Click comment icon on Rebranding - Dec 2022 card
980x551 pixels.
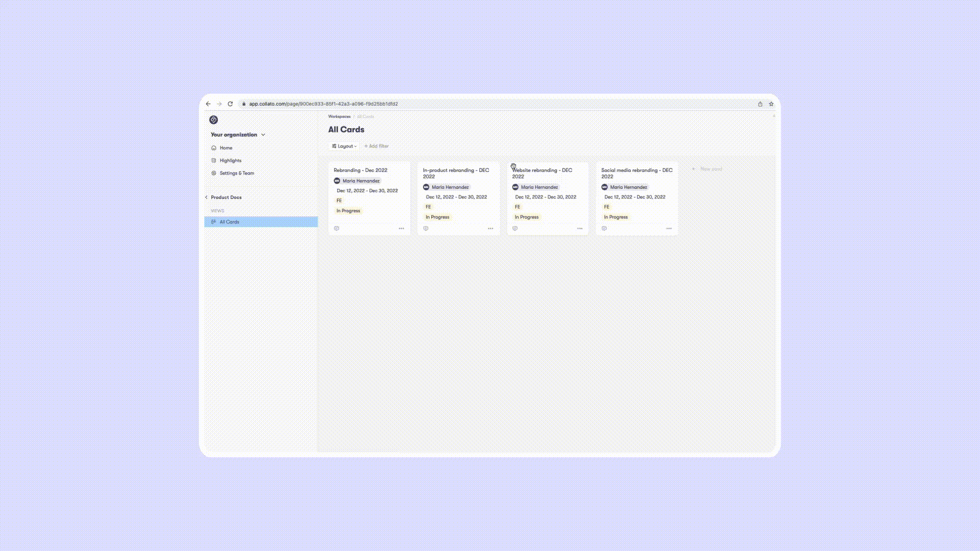(336, 229)
